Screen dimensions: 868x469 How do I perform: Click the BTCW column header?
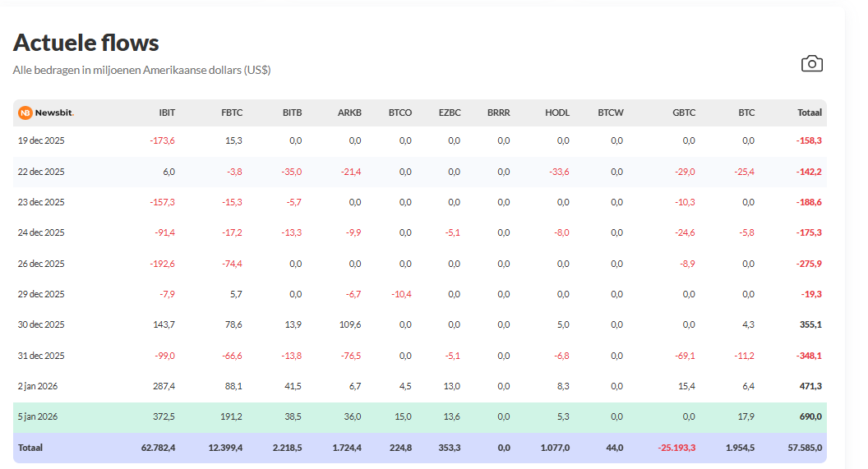(x=610, y=113)
